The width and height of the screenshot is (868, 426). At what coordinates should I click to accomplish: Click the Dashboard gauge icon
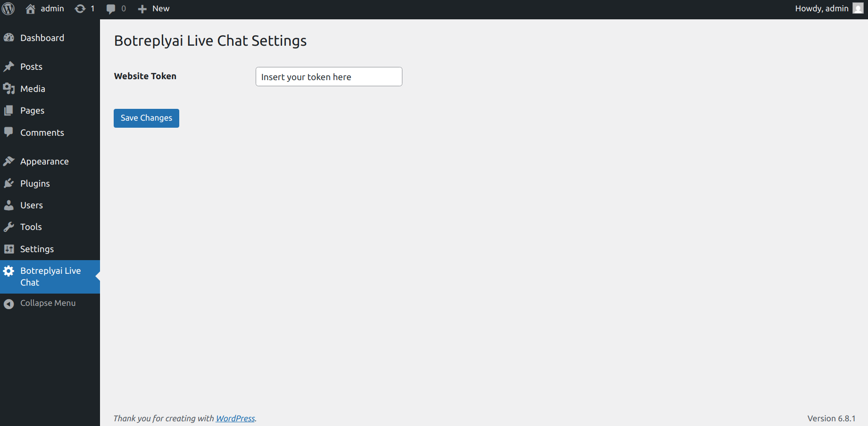[9, 38]
